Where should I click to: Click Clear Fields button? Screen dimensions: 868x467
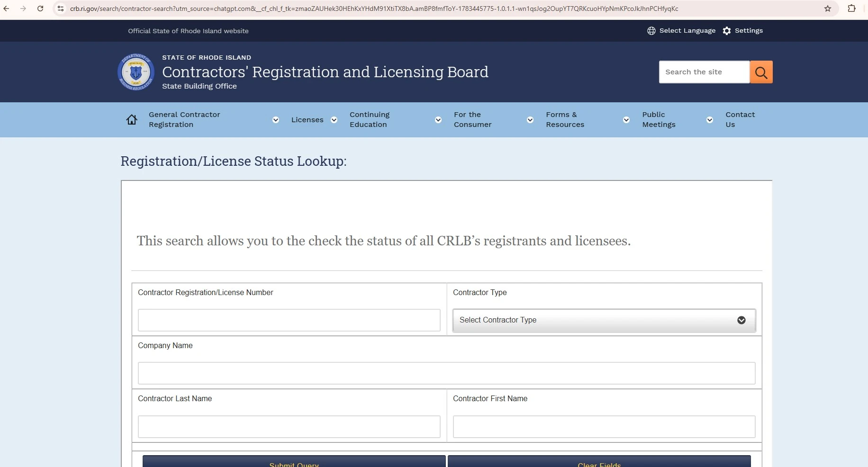[599, 461]
